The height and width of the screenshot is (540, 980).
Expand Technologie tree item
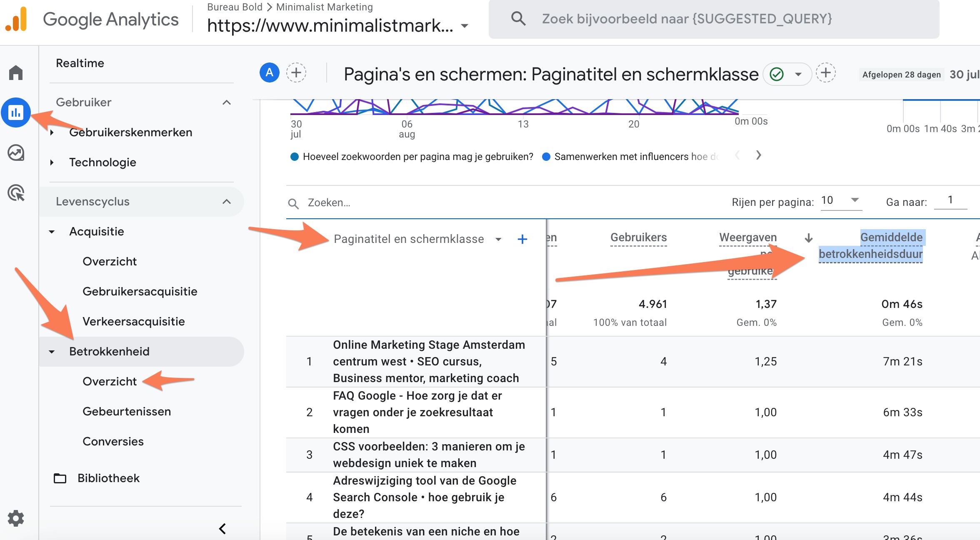coord(52,162)
